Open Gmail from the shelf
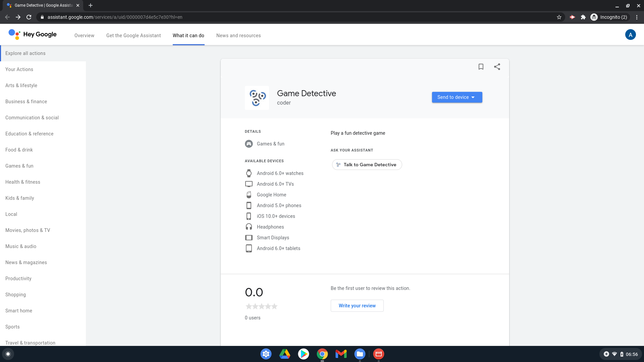The image size is (644, 362). click(341, 354)
